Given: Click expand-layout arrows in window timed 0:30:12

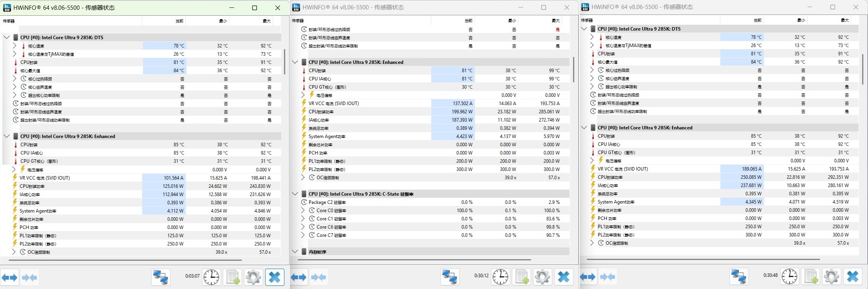Looking at the screenshot, I should pos(298,277).
